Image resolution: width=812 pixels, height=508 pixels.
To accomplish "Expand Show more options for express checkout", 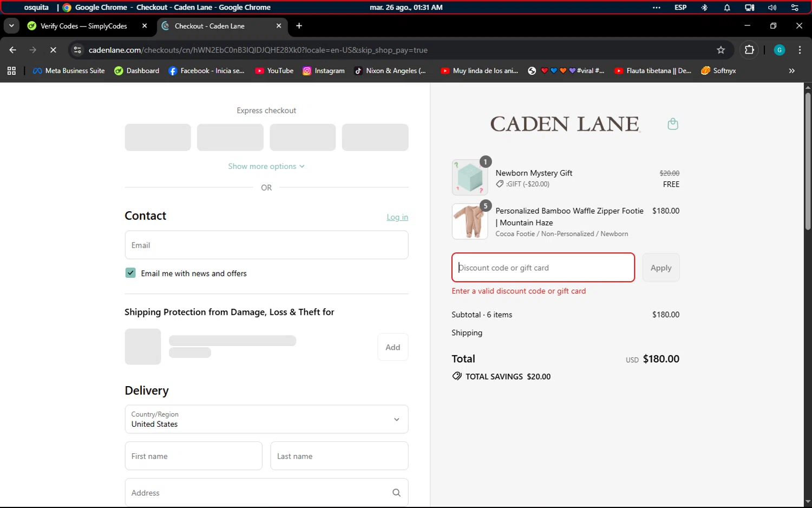I will coord(266,166).
